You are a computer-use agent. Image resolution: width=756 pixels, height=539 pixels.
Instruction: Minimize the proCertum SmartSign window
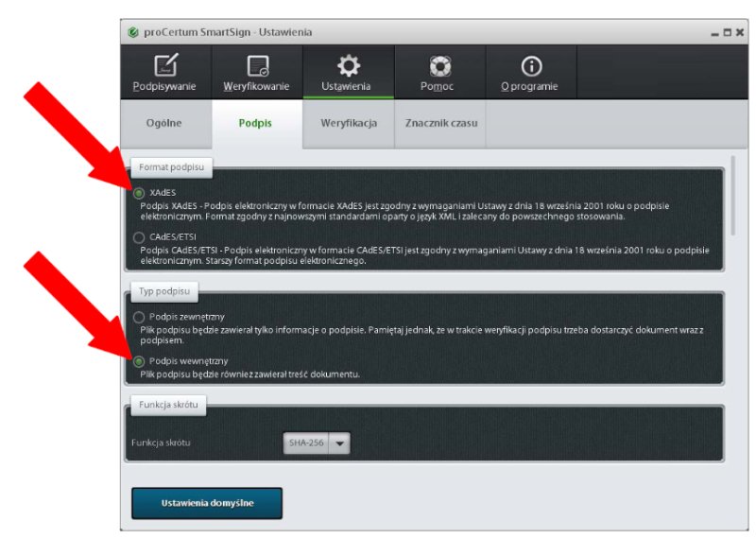715,33
